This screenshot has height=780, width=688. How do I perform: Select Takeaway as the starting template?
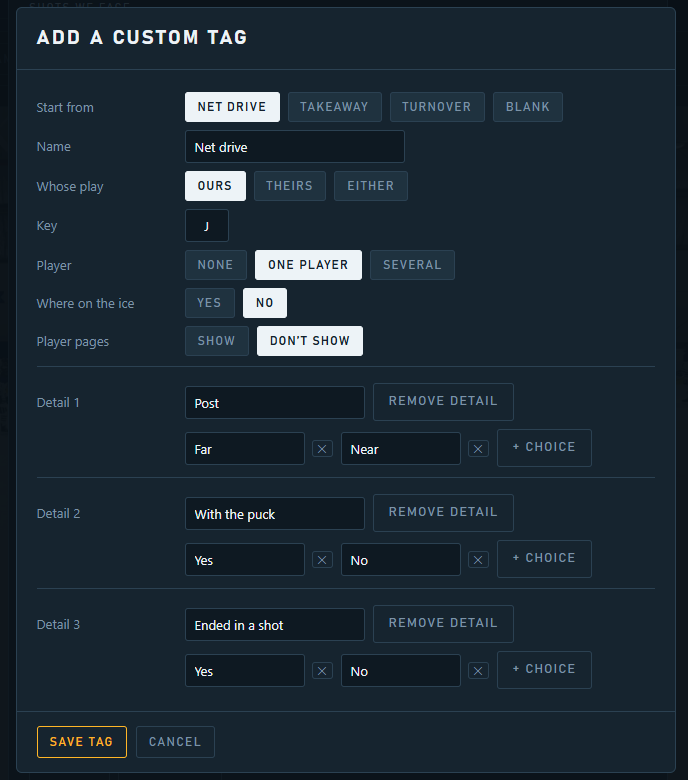[x=334, y=107]
